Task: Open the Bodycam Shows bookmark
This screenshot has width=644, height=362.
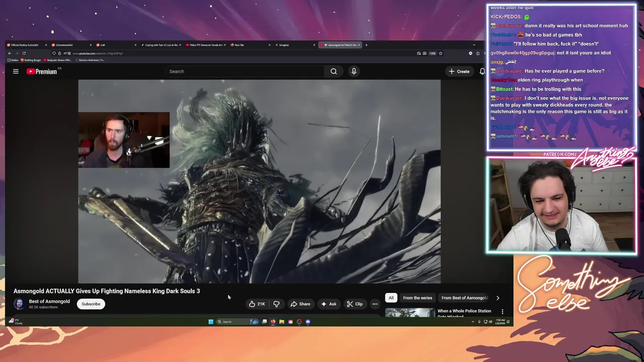Action: 58,60
